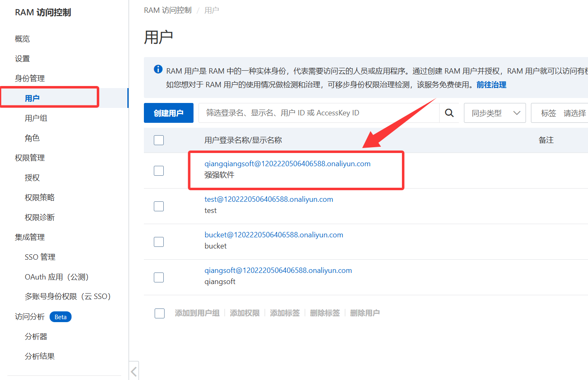Image resolution: width=588 pixels, height=380 pixels.
Task: Click the 创建用户 button
Action: click(x=168, y=113)
